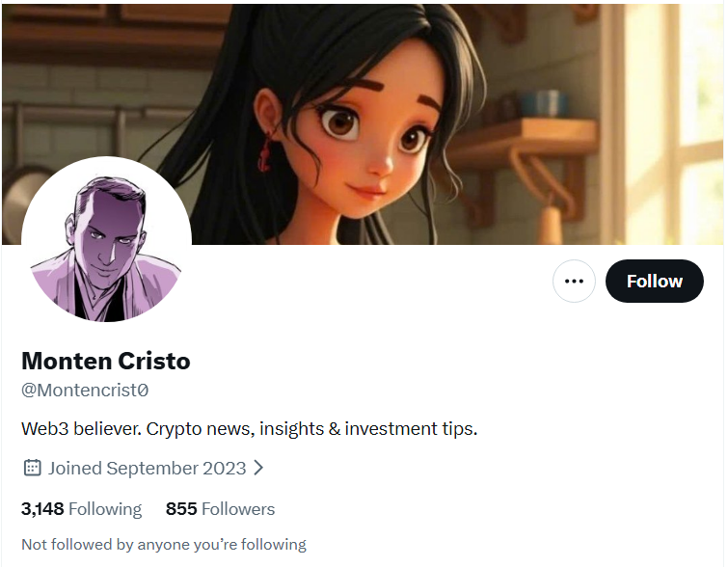Click the phrase Web3 believer in the bio

81,428
